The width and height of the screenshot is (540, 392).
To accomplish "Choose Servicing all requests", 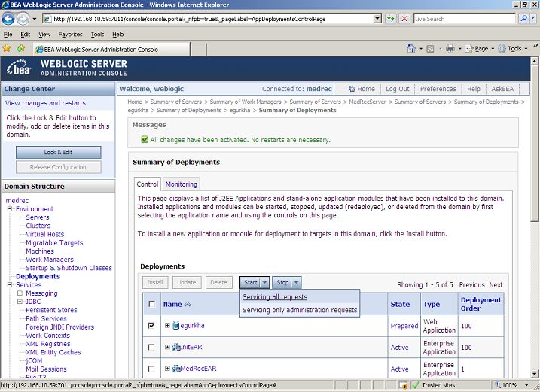I will coord(275,296).
